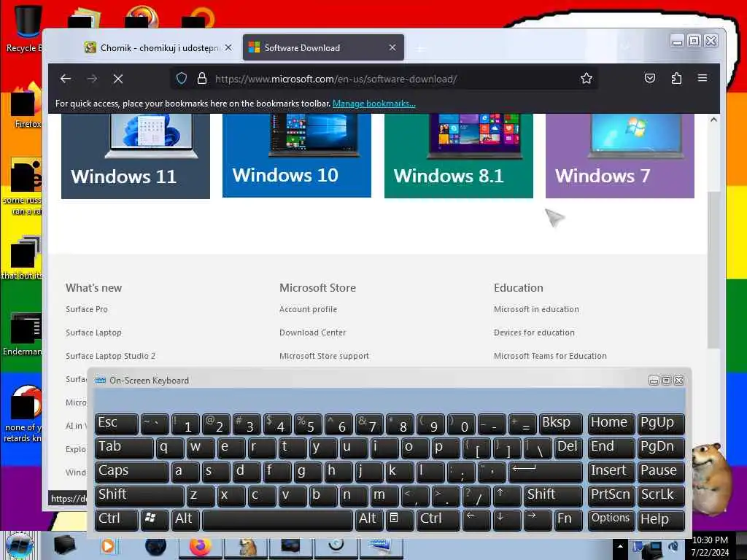Open Options on On-Screen Keyboard
This screenshot has width=747, height=560.
611,519
